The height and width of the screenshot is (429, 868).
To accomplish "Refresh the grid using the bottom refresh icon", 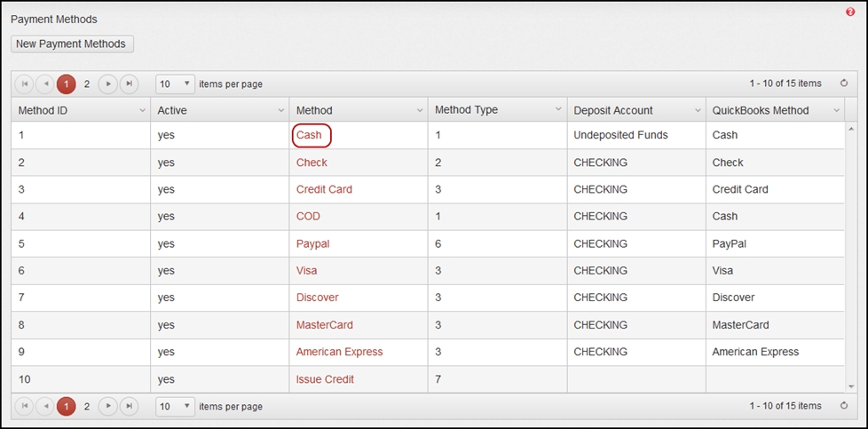I will [x=844, y=406].
